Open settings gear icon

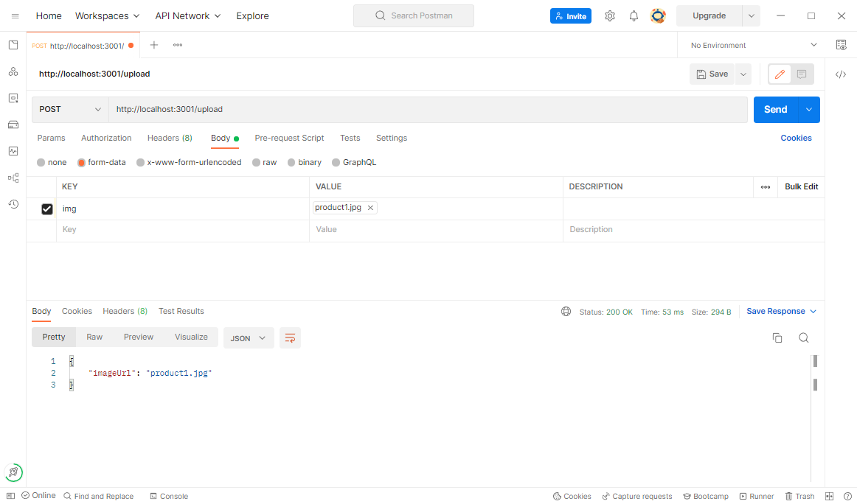pos(610,15)
